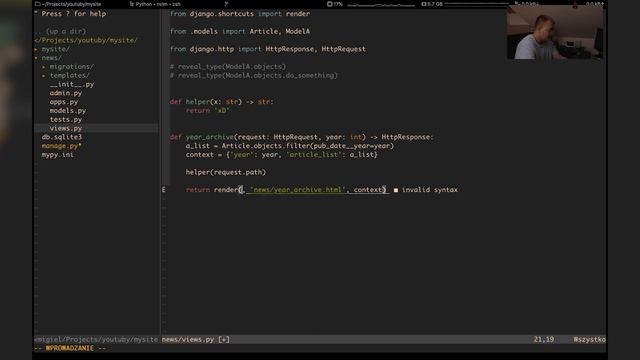Click the '.. (up a dir)' entry
Viewport: 640px width, 360px height.
pos(60,31)
